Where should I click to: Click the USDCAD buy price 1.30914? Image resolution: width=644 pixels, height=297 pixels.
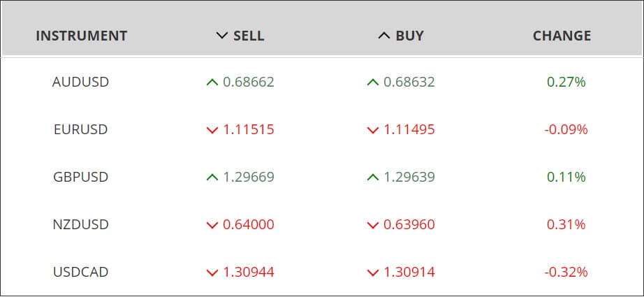click(x=409, y=273)
